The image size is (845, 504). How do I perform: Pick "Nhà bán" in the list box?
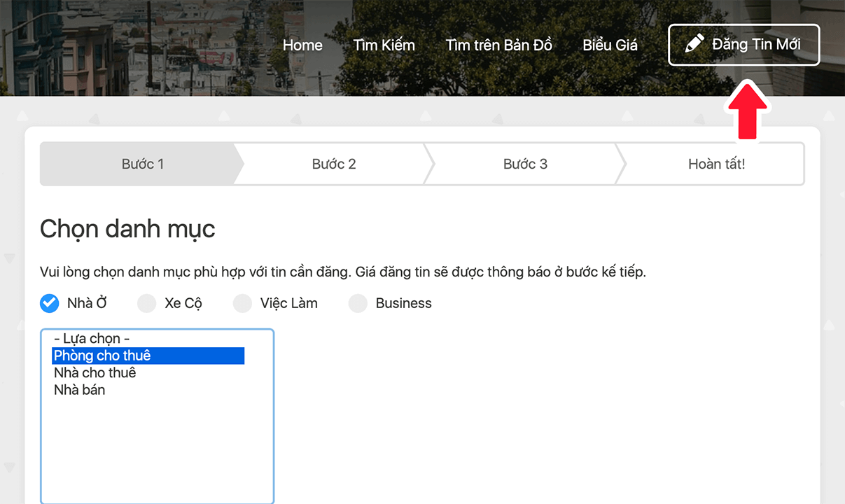click(79, 390)
